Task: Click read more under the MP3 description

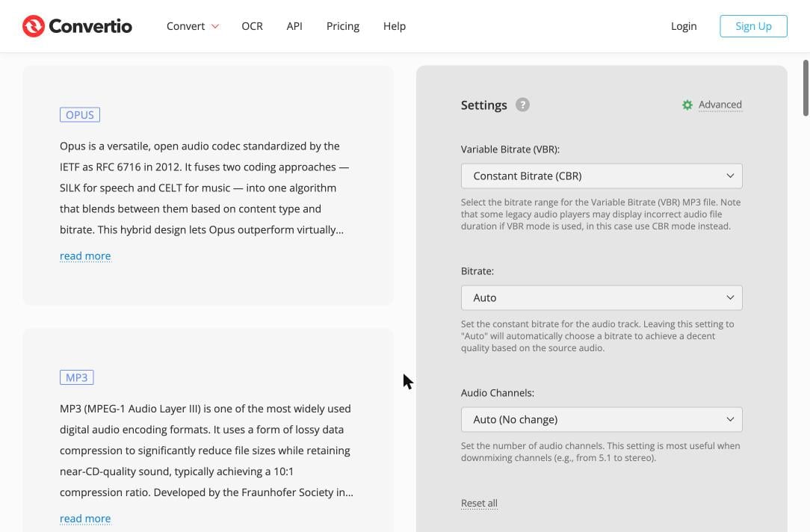Action: (x=85, y=518)
